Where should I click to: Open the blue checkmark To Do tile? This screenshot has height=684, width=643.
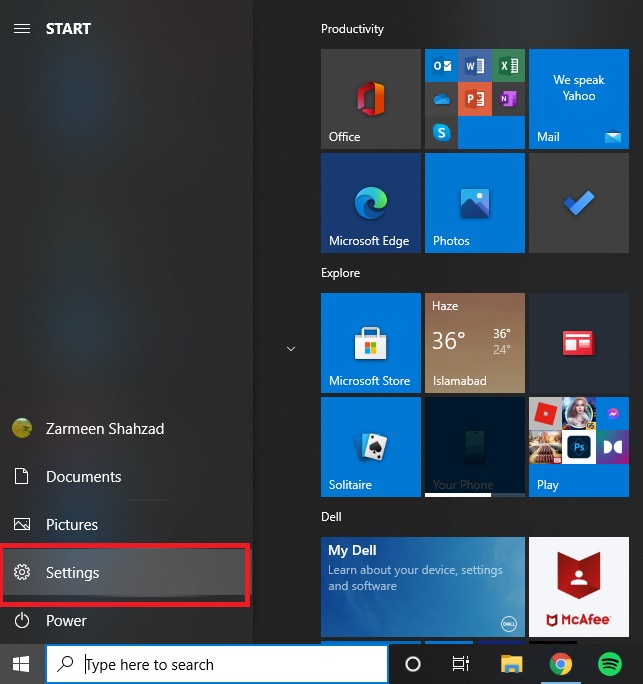click(578, 203)
